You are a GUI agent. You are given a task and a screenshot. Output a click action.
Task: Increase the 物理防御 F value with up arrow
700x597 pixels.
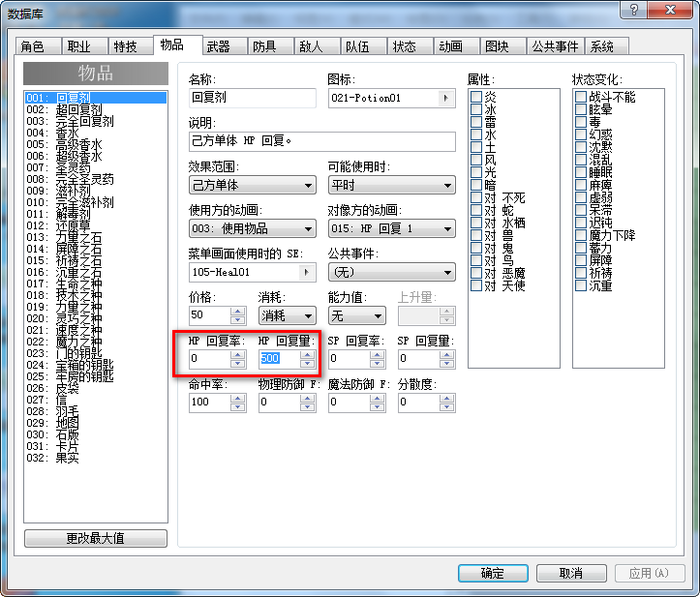(x=308, y=399)
